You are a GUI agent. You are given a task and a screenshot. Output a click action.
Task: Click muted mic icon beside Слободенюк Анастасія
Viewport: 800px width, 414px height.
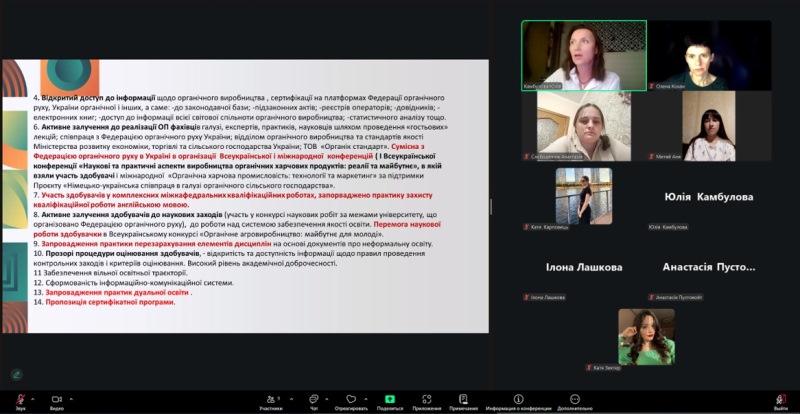coord(526,157)
